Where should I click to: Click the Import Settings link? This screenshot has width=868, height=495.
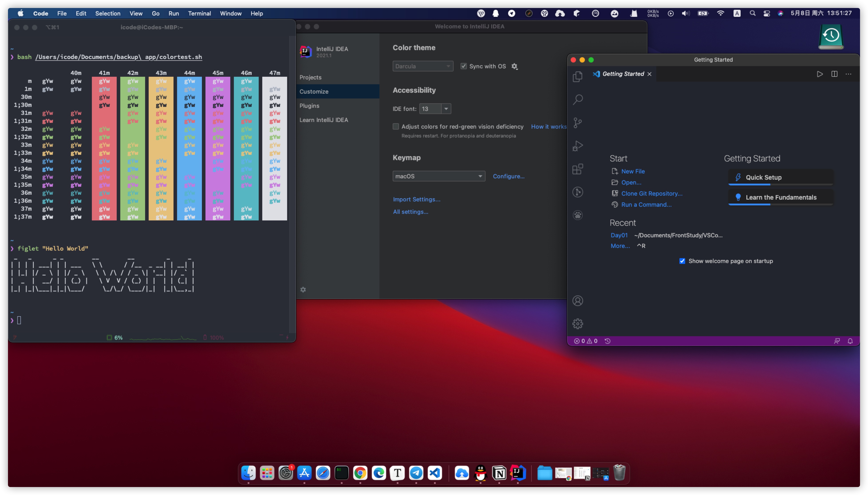click(x=416, y=199)
